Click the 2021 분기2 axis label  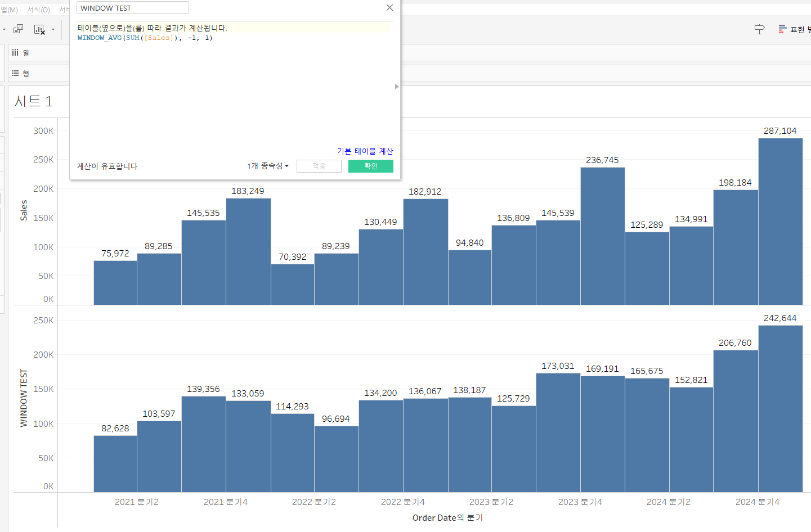click(137, 502)
